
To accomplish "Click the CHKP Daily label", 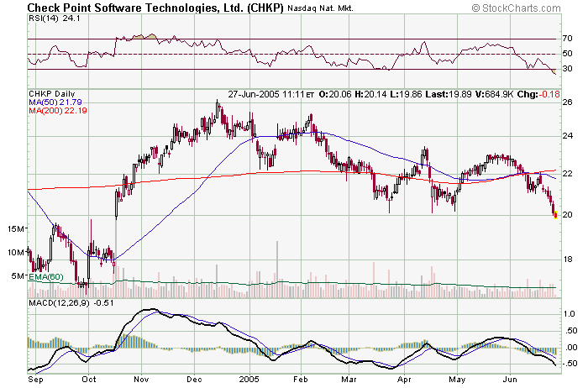I will coord(52,94).
